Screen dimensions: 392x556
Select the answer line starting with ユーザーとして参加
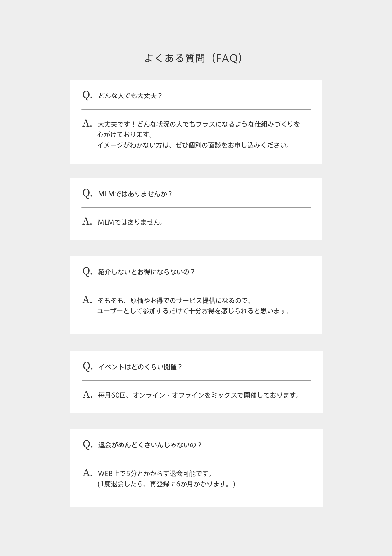[194, 311]
